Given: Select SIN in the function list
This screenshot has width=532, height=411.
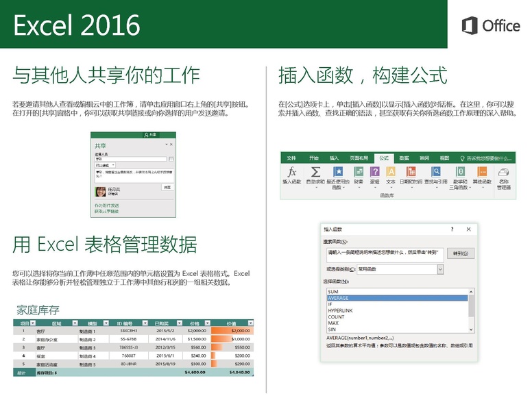Looking at the screenshot, I should coord(398,329).
